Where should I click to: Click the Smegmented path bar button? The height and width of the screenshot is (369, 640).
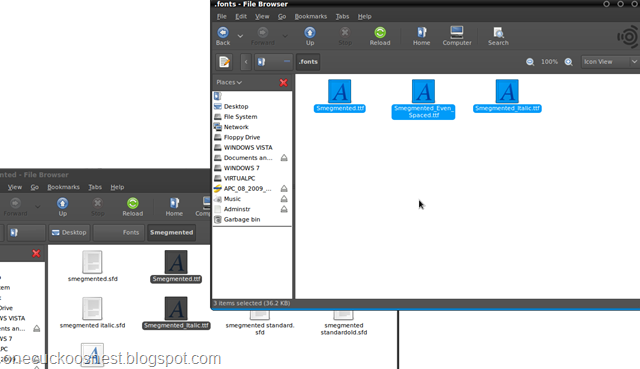pyautogui.click(x=171, y=232)
